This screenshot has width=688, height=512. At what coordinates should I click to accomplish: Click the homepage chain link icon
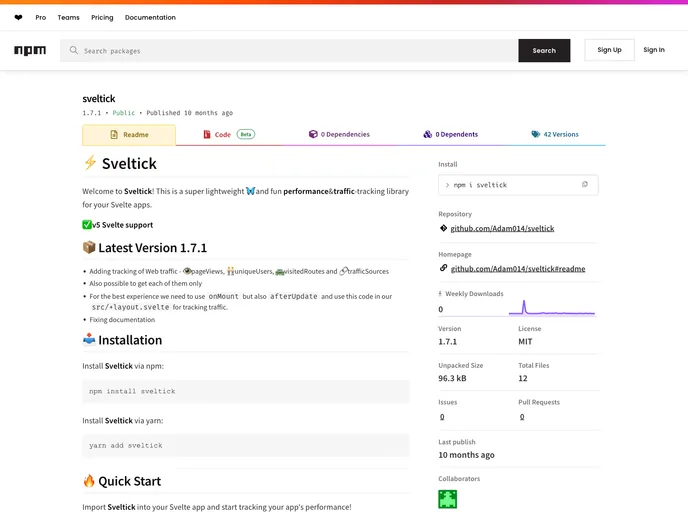(443, 268)
